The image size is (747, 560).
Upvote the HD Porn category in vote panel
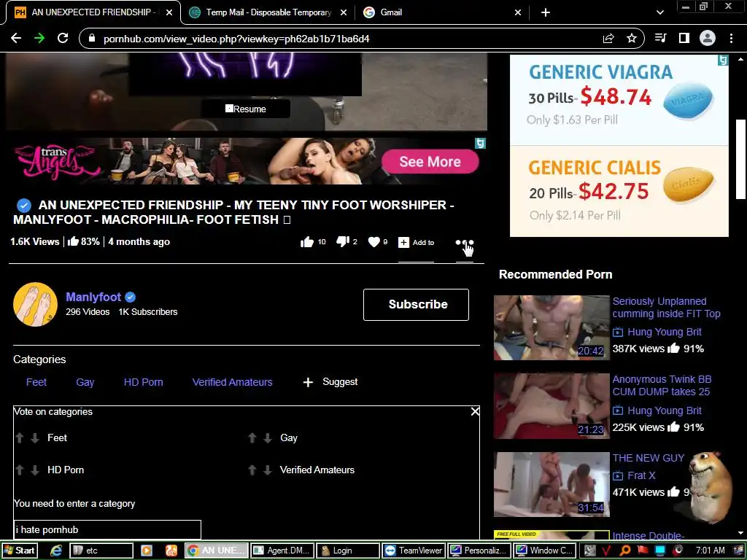point(20,470)
